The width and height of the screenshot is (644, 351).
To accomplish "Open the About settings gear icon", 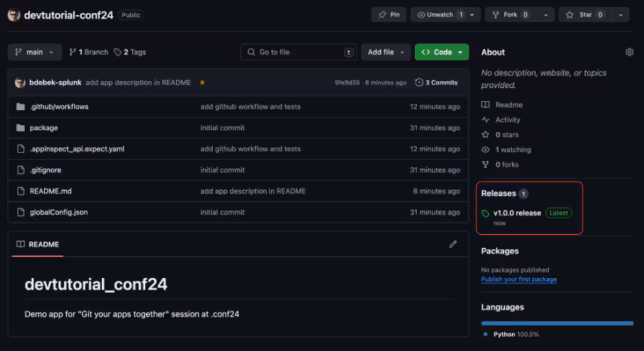I will coord(629,52).
